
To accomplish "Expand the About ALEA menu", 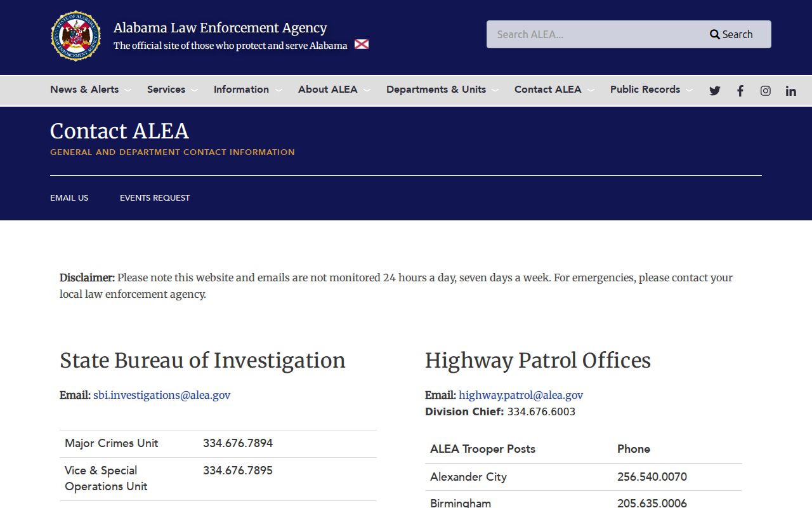I will (x=334, y=90).
